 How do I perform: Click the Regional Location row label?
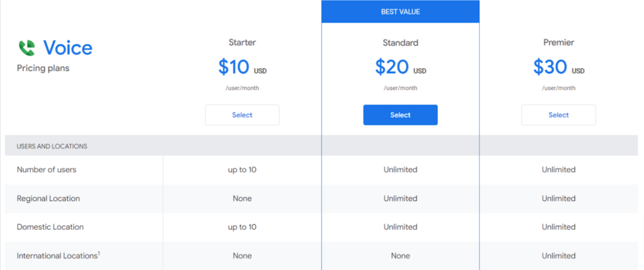[x=48, y=198]
